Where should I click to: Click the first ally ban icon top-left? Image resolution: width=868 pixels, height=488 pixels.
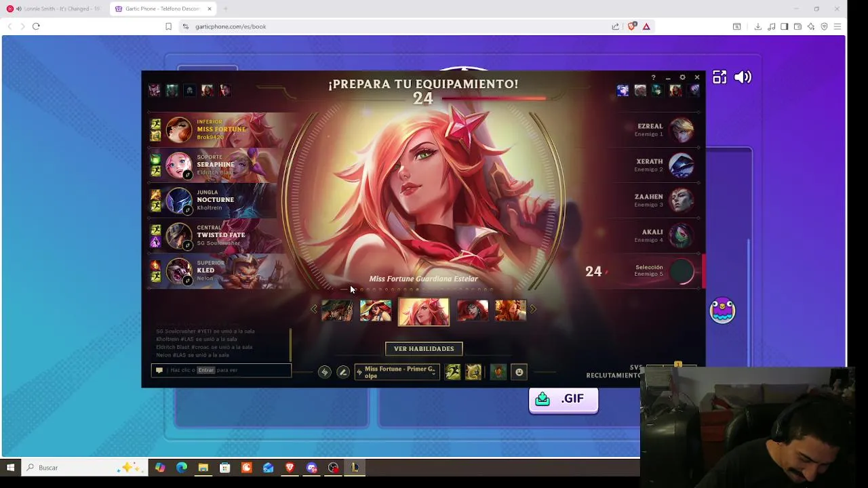pyautogui.click(x=155, y=90)
